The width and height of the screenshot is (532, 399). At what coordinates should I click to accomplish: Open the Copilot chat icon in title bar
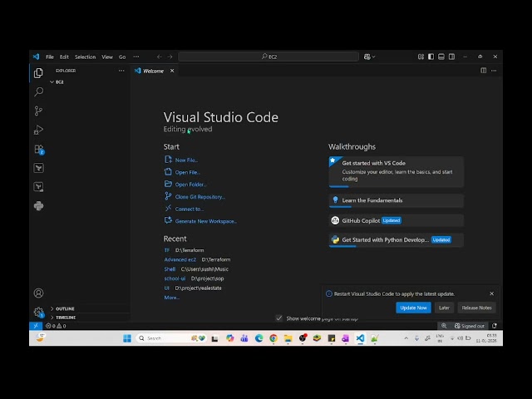point(367,57)
